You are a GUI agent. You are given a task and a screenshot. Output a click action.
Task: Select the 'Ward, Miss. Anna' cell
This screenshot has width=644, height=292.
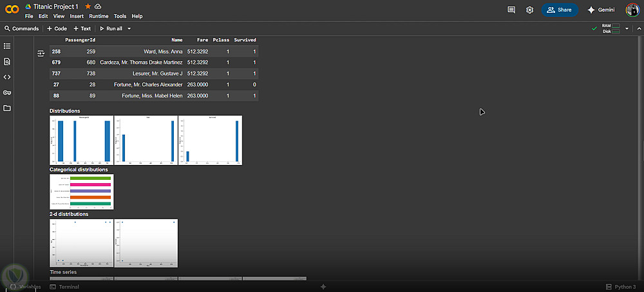click(x=162, y=52)
